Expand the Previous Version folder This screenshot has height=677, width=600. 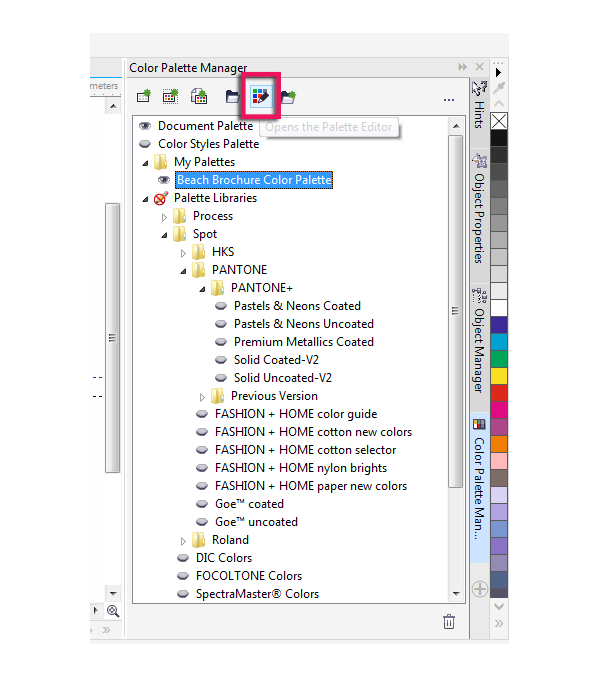coord(202,396)
